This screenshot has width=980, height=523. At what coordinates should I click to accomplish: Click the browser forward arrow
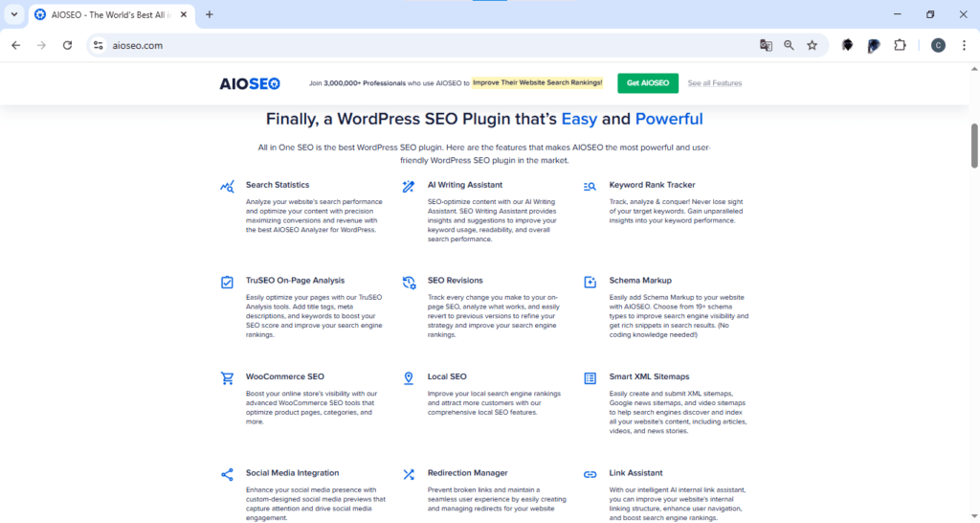pyautogui.click(x=41, y=45)
